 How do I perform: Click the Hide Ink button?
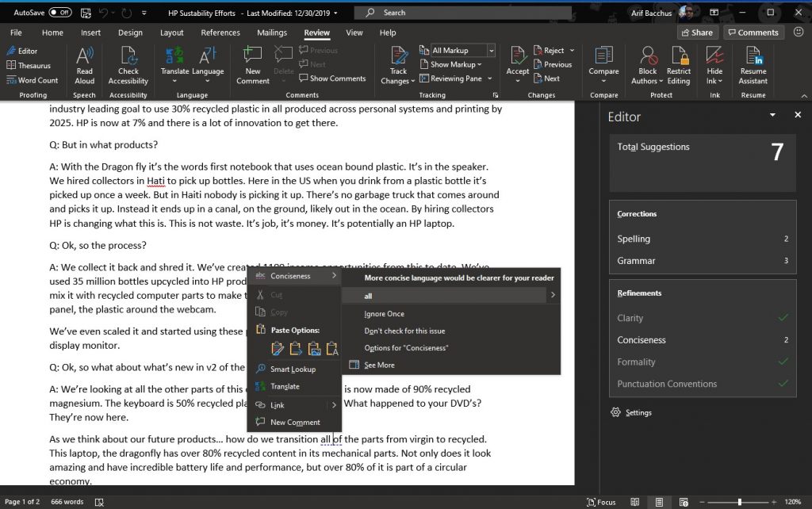(x=714, y=65)
